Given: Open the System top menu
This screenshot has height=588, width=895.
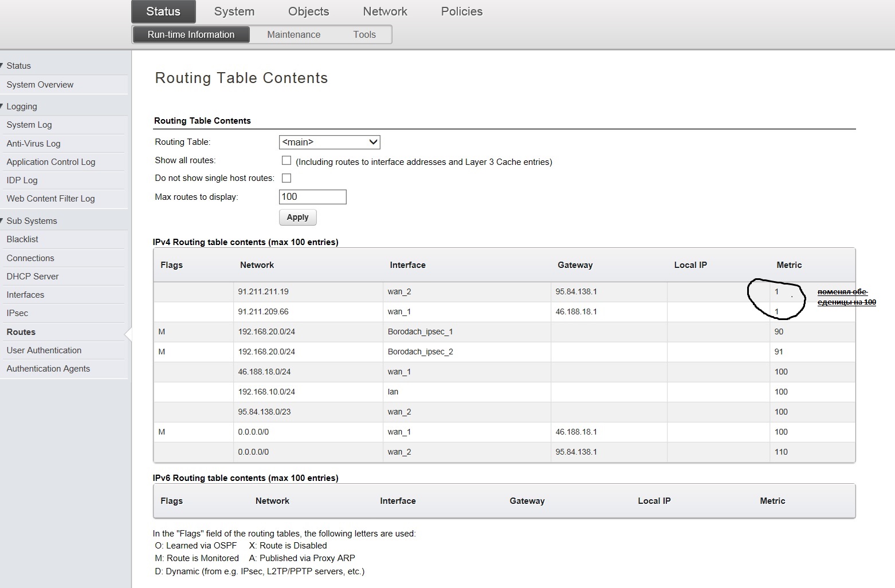Looking at the screenshot, I should (234, 11).
